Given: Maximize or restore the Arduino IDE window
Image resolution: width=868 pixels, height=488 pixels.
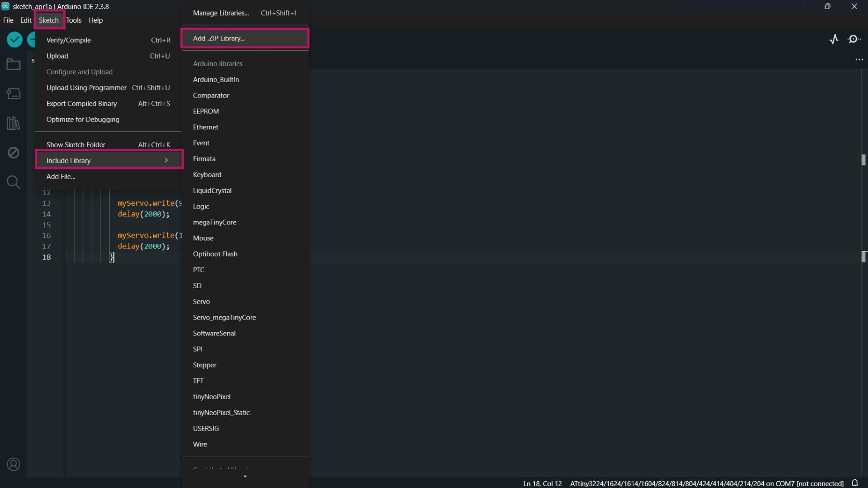Looking at the screenshot, I should click(827, 6).
